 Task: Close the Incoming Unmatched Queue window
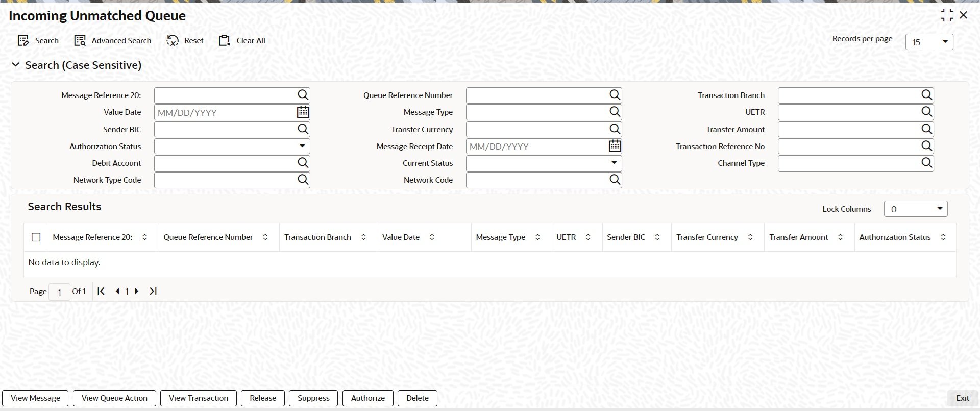pyautogui.click(x=964, y=15)
